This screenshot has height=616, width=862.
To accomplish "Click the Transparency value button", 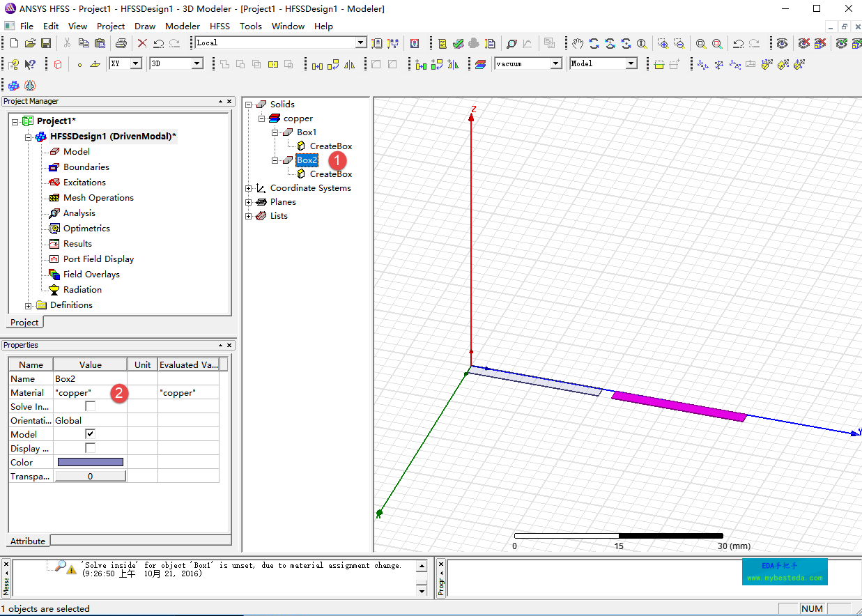I will click(90, 476).
